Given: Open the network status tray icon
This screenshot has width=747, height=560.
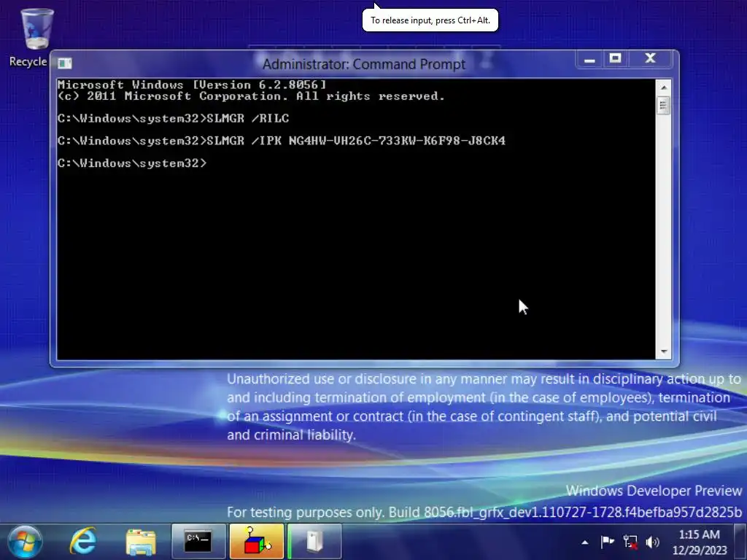Looking at the screenshot, I should click(x=630, y=542).
